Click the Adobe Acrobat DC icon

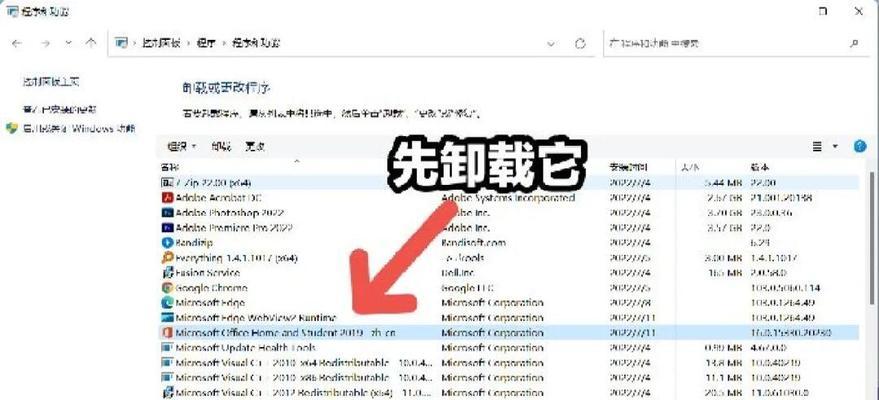coord(167,198)
